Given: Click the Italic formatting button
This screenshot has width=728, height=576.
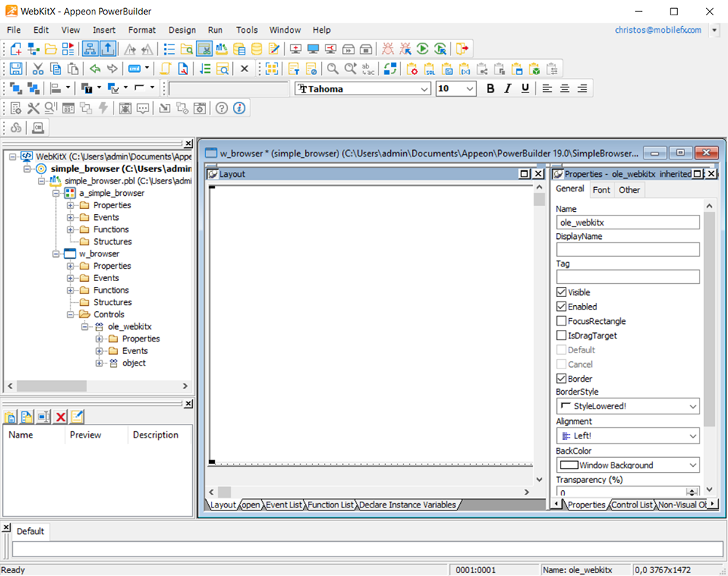Looking at the screenshot, I should coord(508,88).
